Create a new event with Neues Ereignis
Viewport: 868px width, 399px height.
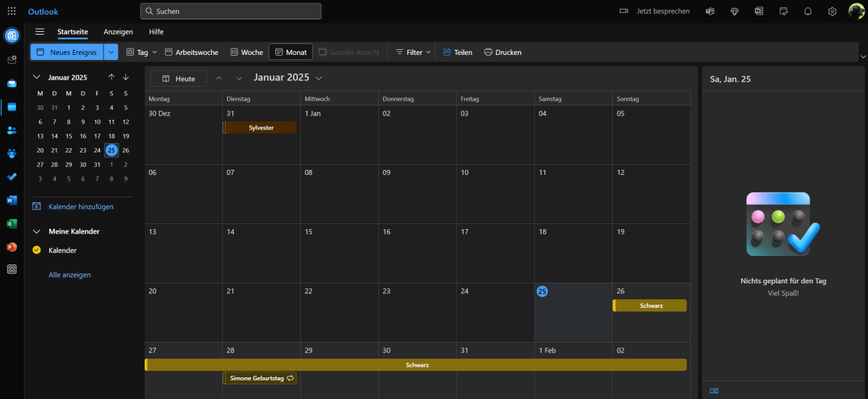67,52
